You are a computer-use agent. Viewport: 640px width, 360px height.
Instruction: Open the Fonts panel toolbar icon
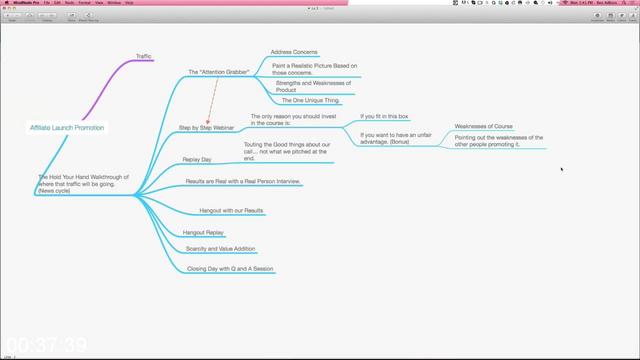[x=633, y=16]
